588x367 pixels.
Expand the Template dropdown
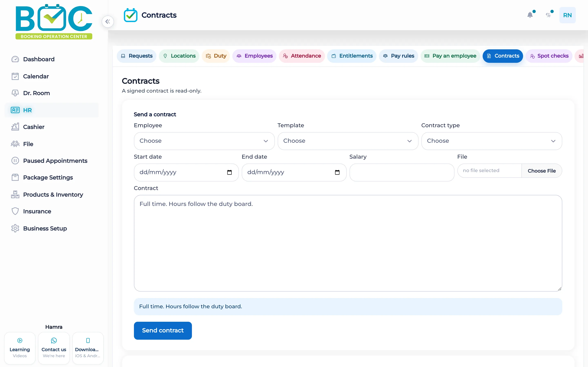pos(348,141)
